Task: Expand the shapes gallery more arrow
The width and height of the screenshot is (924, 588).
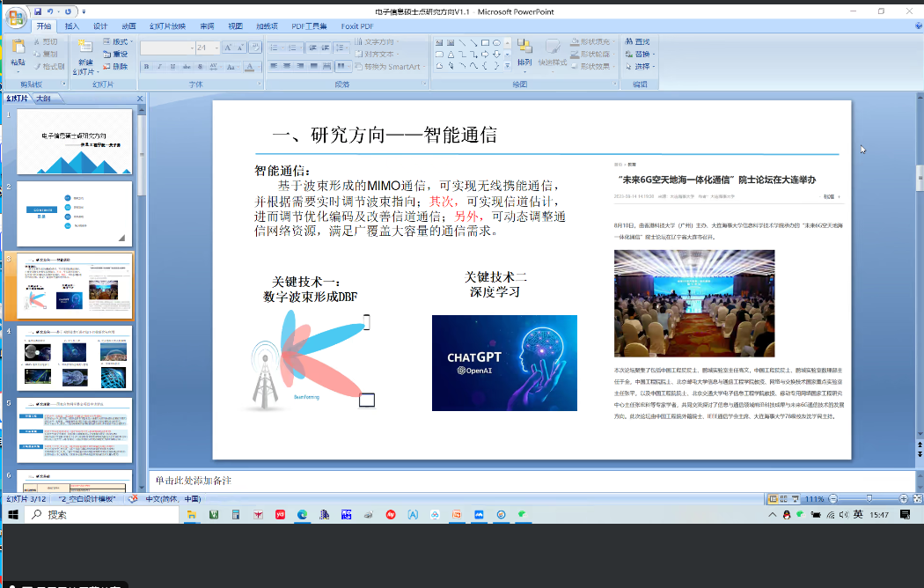Action: [x=509, y=65]
